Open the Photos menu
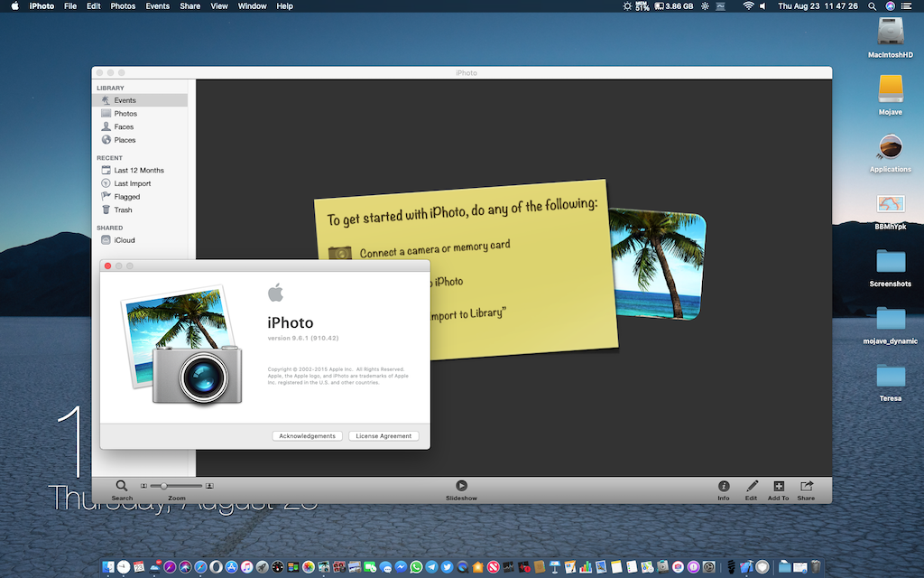The image size is (924, 578). pos(123,6)
